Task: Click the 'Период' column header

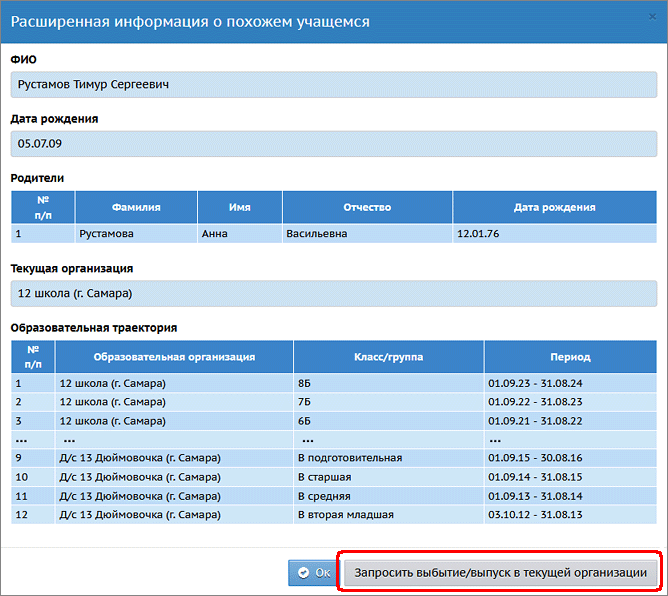Action: (x=570, y=356)
